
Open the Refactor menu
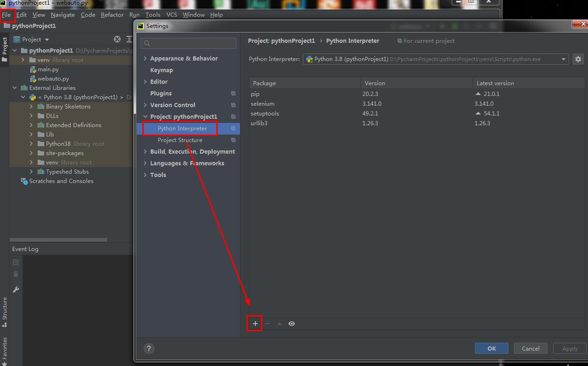coord(112,14)
